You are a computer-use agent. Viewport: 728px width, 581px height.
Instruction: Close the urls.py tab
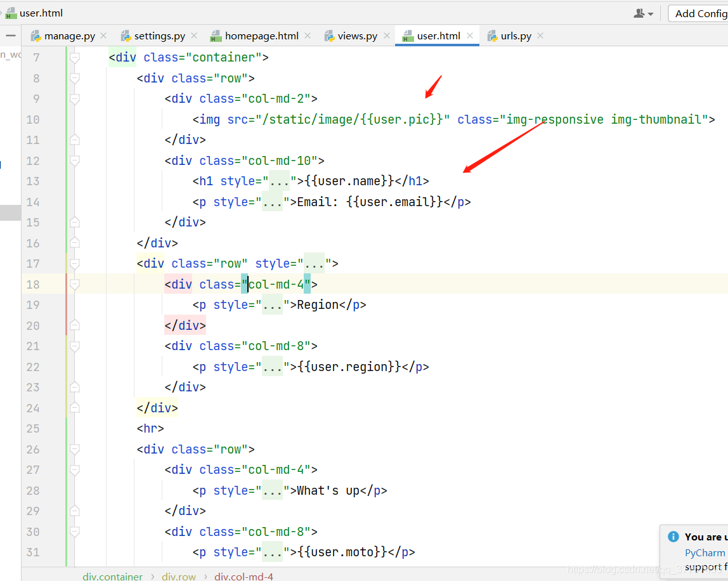tap(540, 36)
